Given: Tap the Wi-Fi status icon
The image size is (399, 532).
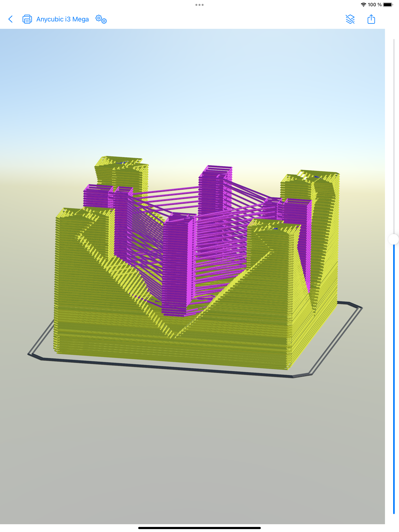Looking at the screenshot, I should coord(363,4).
